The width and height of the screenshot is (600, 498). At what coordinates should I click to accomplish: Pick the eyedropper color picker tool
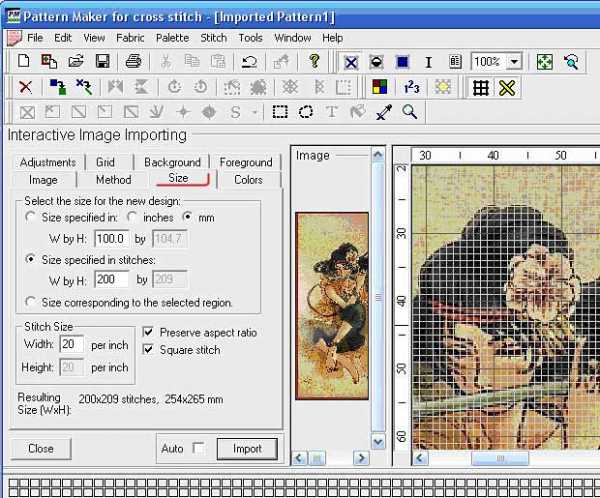pos(383,112)
